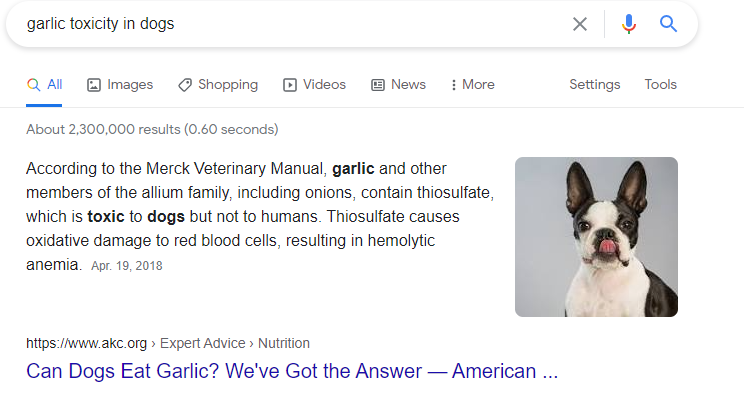Start voice search with microphone icon
Image resolution: width=744 pixels, height=398 pixels.
pos(629,24)
